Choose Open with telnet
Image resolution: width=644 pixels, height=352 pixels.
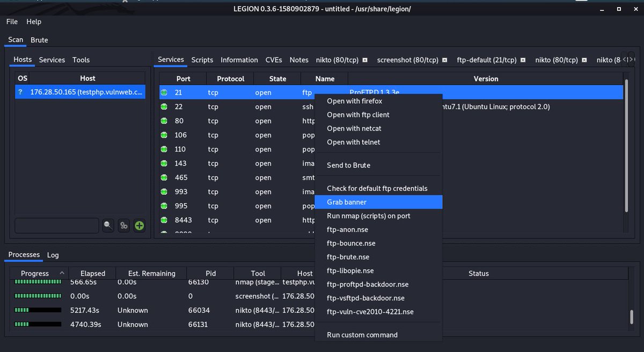(378, 142)
